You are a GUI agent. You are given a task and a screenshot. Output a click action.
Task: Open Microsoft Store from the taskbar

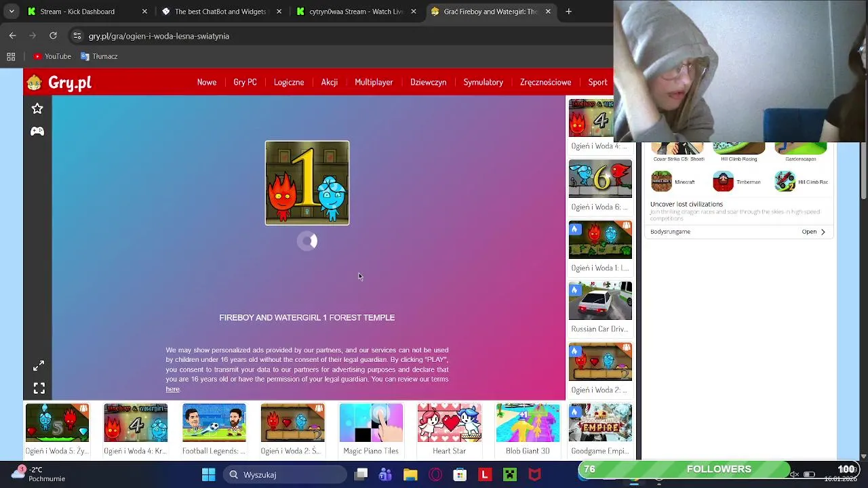coord(460,474)
